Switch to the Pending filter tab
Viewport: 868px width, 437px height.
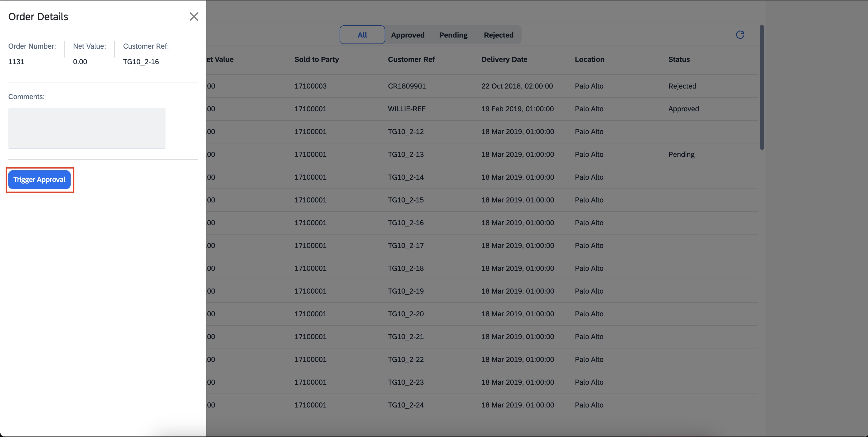click(x=453, y=35)
